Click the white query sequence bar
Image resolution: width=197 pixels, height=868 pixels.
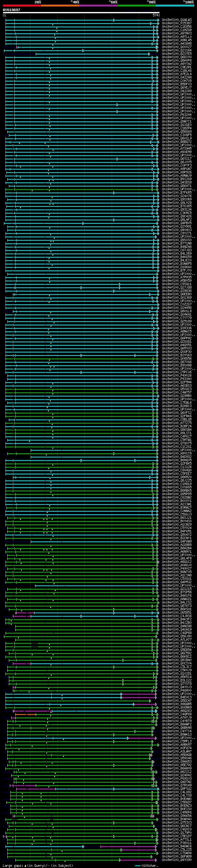81,13
